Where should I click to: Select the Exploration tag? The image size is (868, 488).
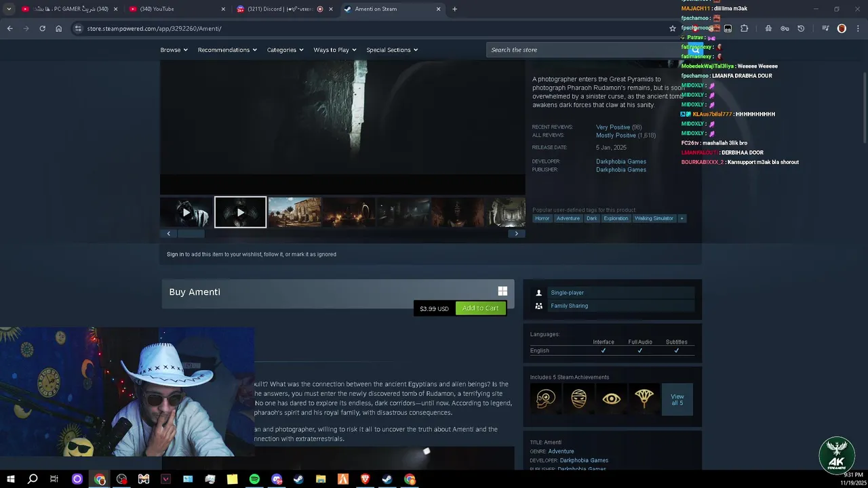(x=616, y=218)
